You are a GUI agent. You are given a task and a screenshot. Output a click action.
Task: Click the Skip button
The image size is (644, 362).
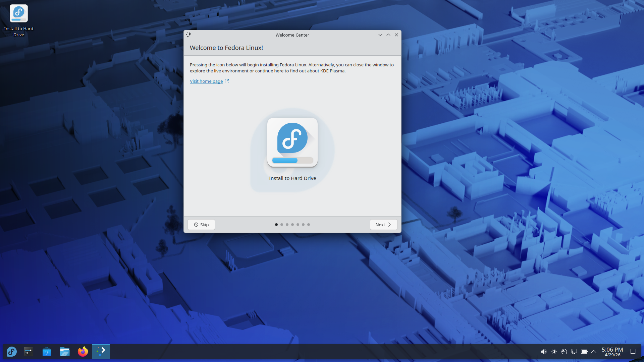pyautogui.click(x=201, y=225)
